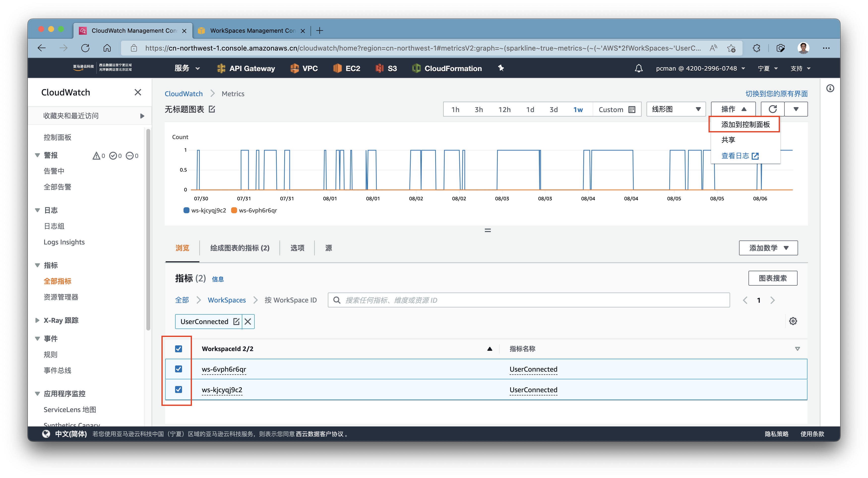Click the metric search input field
868x478 pixels.
[x=529, y=300]
